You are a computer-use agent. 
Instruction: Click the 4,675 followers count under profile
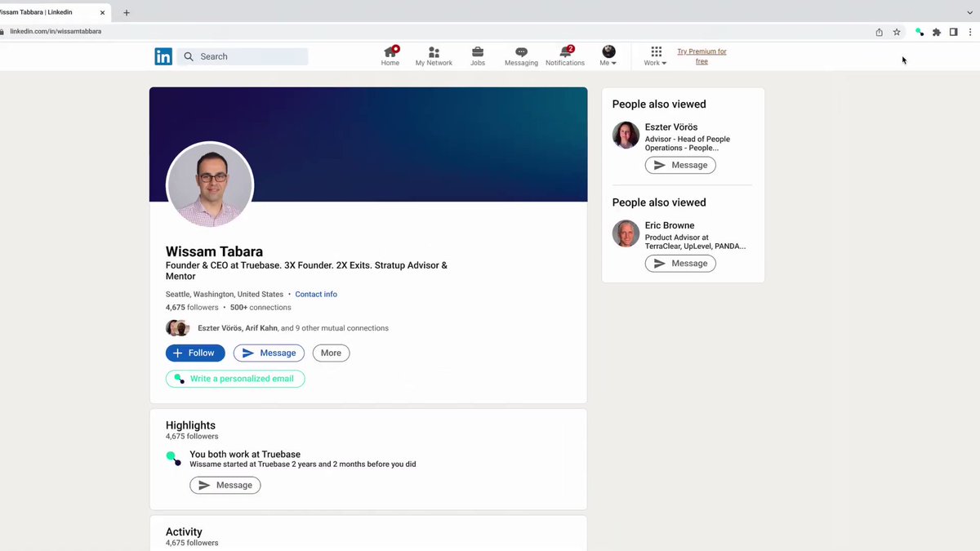pyautogui.click(x=192, y=308)
